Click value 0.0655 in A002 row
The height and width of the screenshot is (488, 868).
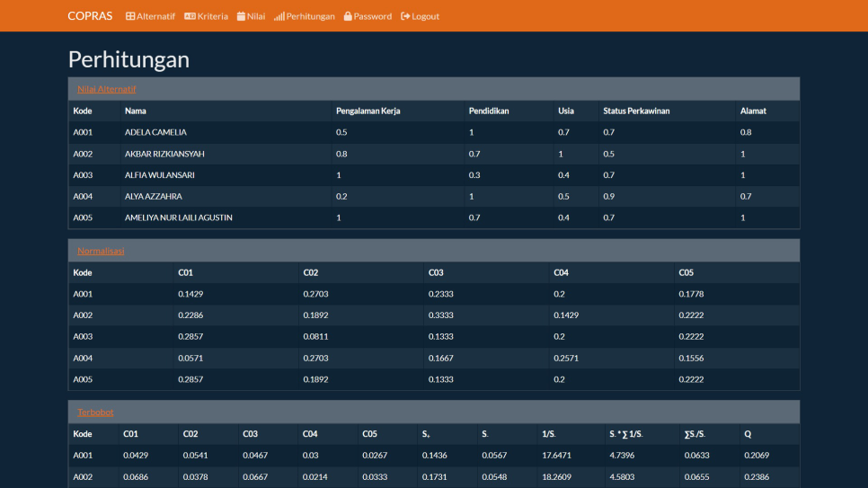pos(696,477)
